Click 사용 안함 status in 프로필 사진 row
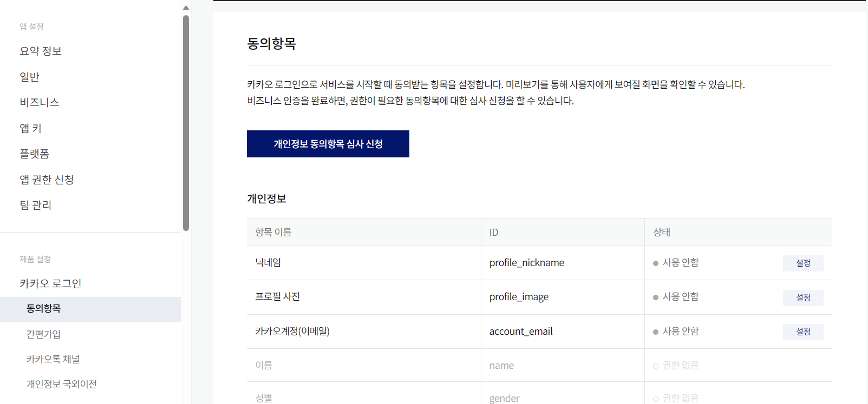 tap(676, 296)
